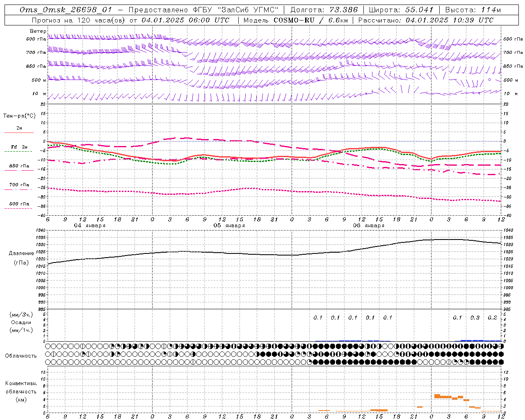Select the Долгота: 73.386 header value
Image resolution: width=525 pixels, height=420 pixels.
tap(324, 10)
